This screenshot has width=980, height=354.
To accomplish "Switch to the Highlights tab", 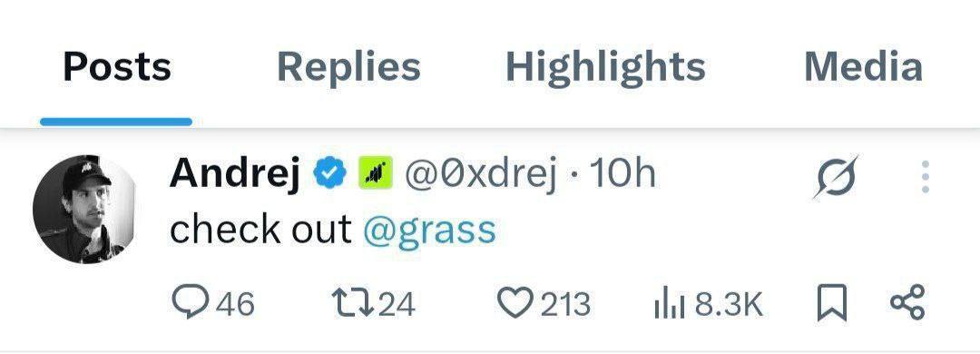I will click(605, 67).
